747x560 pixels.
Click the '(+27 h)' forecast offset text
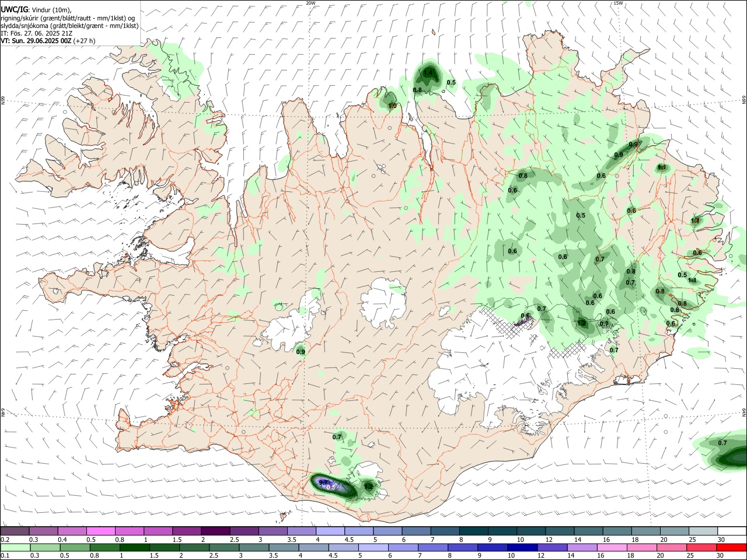pyautogui.click(x=85, y=41)
